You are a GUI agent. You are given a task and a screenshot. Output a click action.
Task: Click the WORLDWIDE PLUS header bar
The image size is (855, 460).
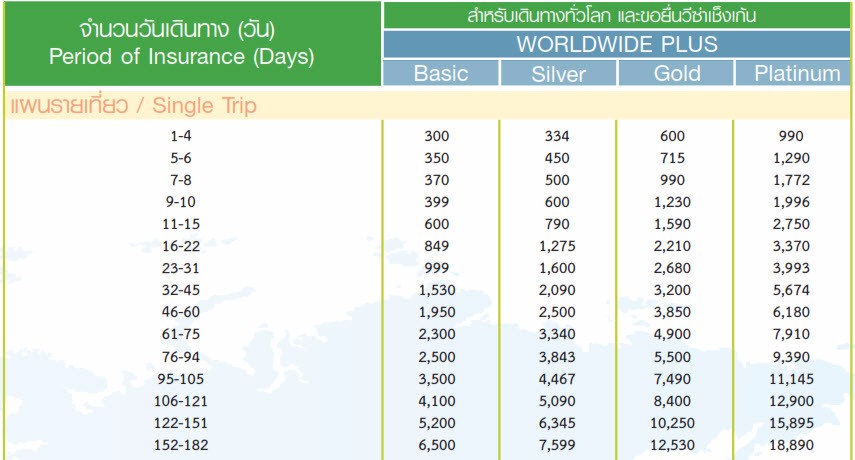617,45
